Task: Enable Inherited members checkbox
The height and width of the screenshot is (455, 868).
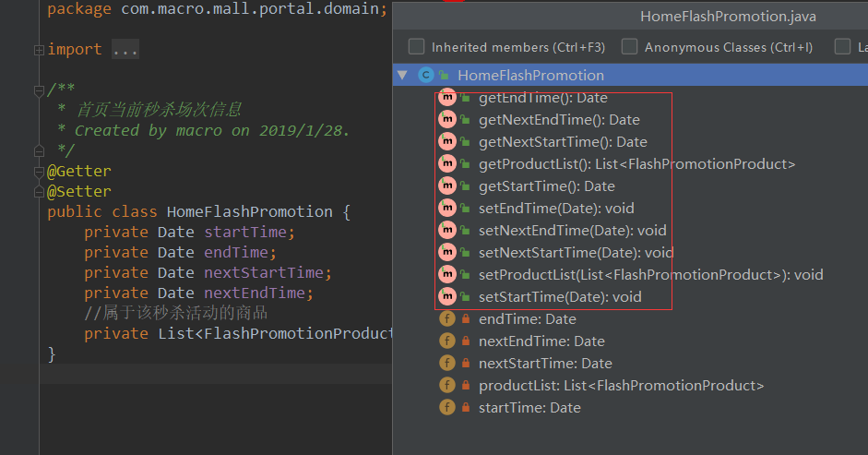Action: click(x=416, y=46)
